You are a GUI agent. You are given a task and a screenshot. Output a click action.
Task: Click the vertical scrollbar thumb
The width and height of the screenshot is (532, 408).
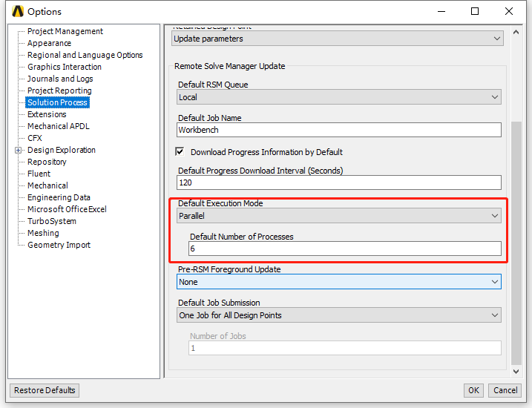tap(516, 243)
